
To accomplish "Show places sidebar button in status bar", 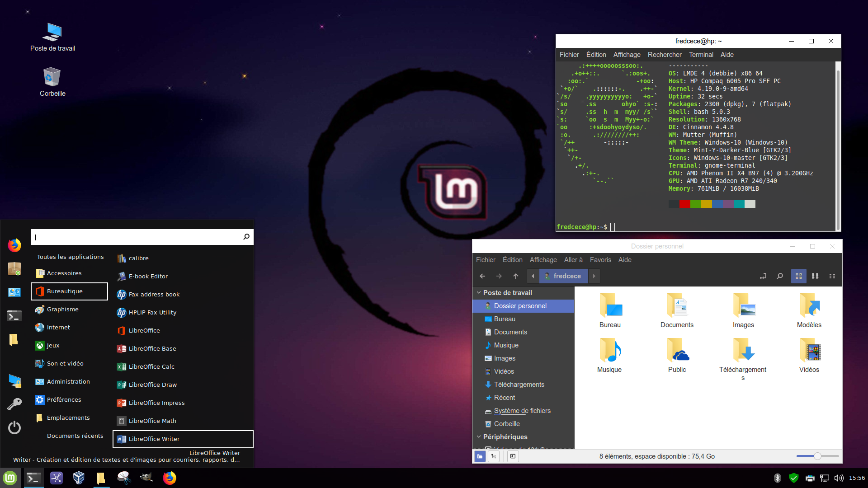I will pyautogui.click(x=480, y=456).
